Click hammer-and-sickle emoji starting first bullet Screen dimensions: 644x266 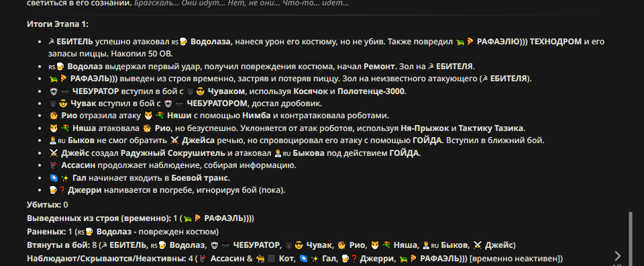pyautogui.click(x=52, y=42)
